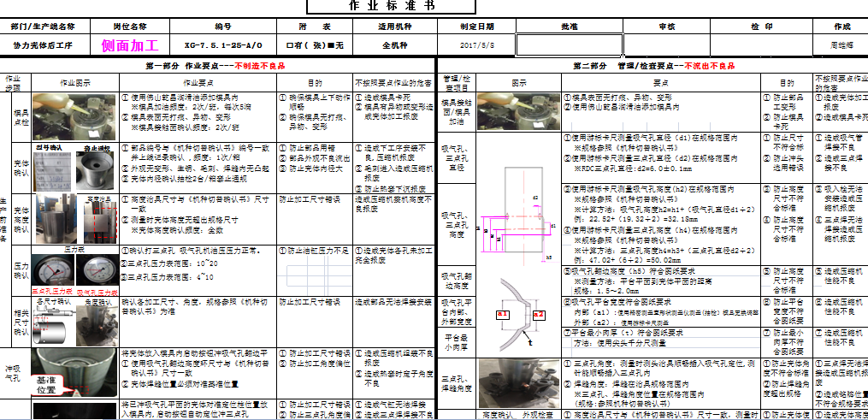
Task: Select the 第一部分 作业要点 section header
Action: [218, 66]
